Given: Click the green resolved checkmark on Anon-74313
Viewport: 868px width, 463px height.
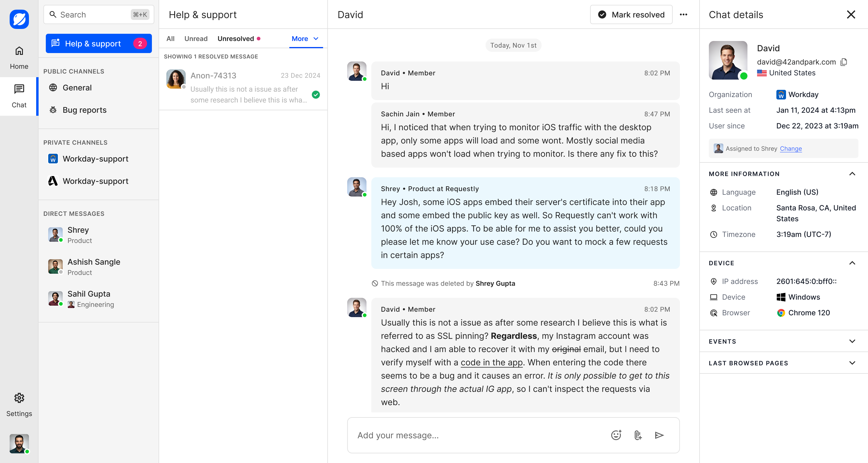Looking at the screenshot, I should click(x=316, y=95).
